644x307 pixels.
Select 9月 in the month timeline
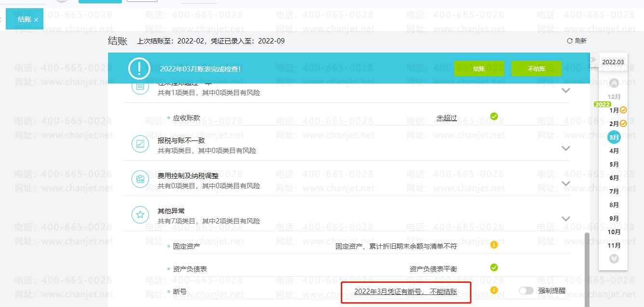pyautogui.click(x=614, y=218)
